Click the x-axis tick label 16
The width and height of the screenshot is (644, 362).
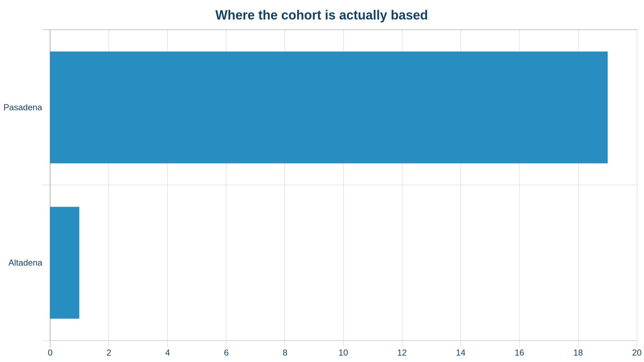pos(519,353)
